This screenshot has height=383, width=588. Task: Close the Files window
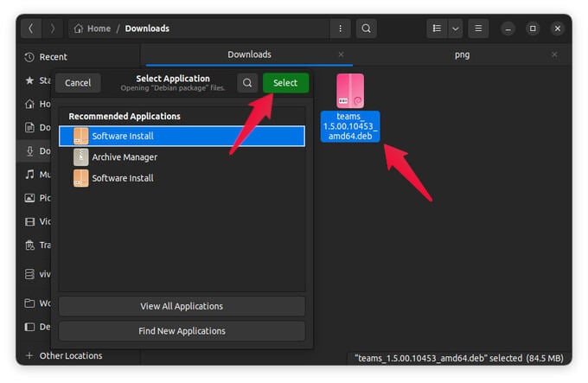click(x=557, y=29)
